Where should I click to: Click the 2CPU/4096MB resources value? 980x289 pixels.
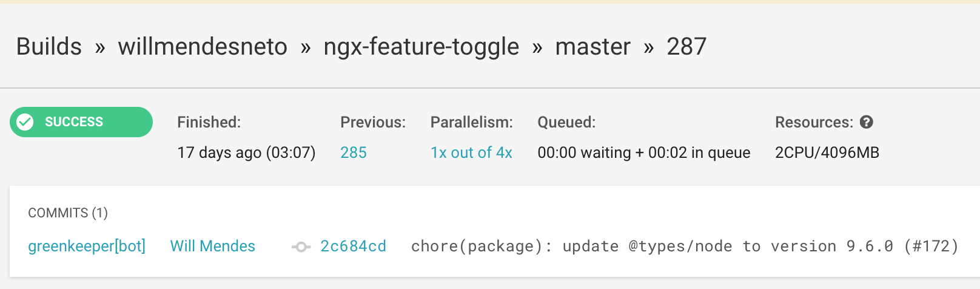827,152
